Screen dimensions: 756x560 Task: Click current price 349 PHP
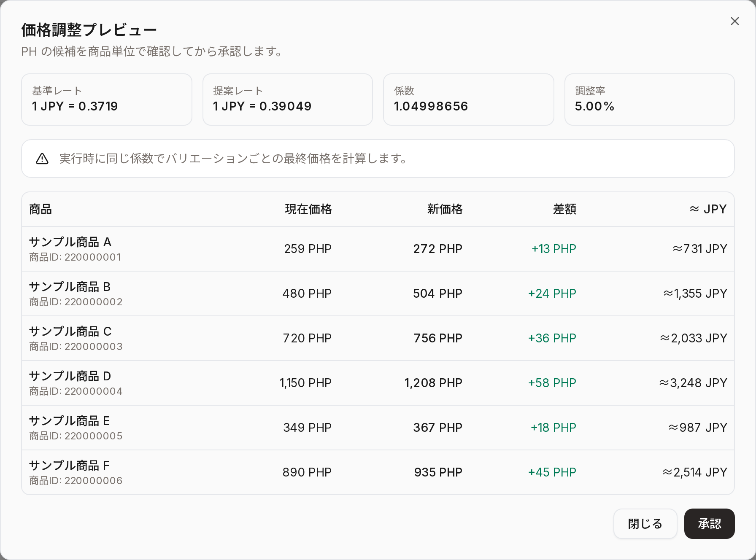[x=308, y=428]
